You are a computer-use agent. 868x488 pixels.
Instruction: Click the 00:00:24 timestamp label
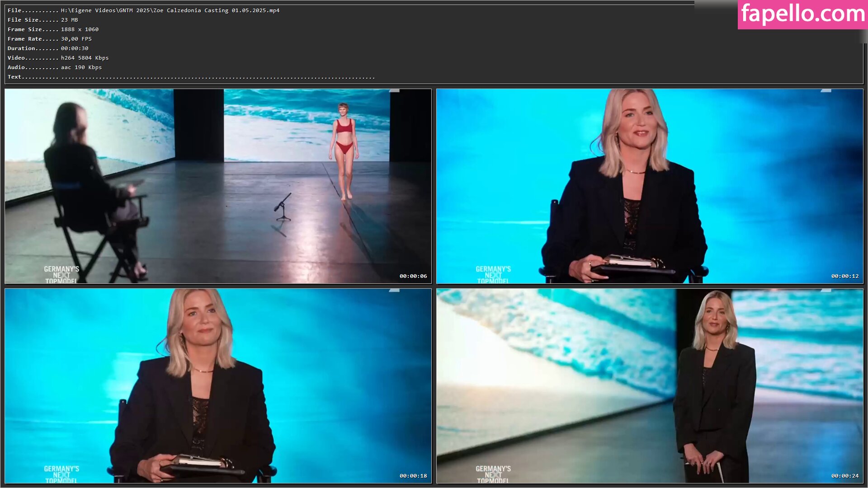[x=844, y=476]
